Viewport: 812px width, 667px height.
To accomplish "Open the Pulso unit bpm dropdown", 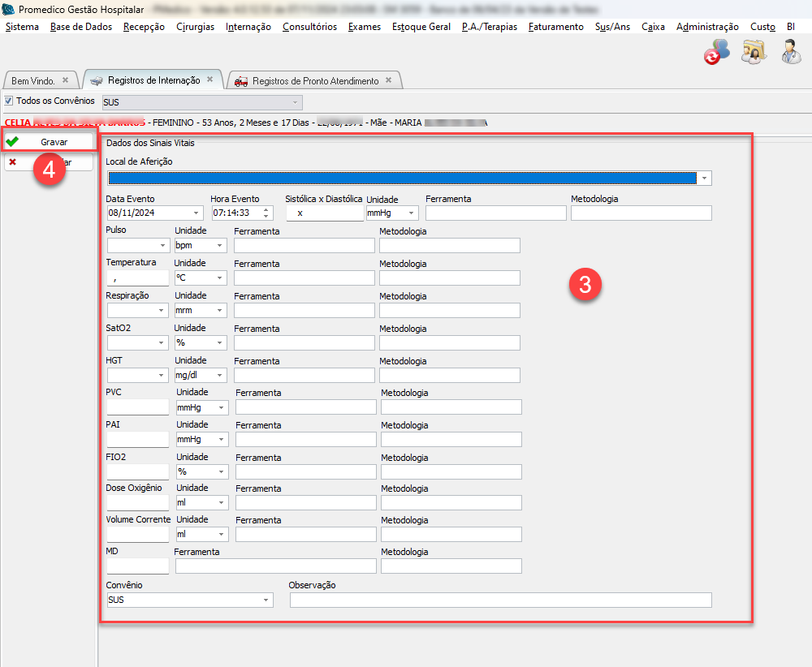I will point(220,245).
